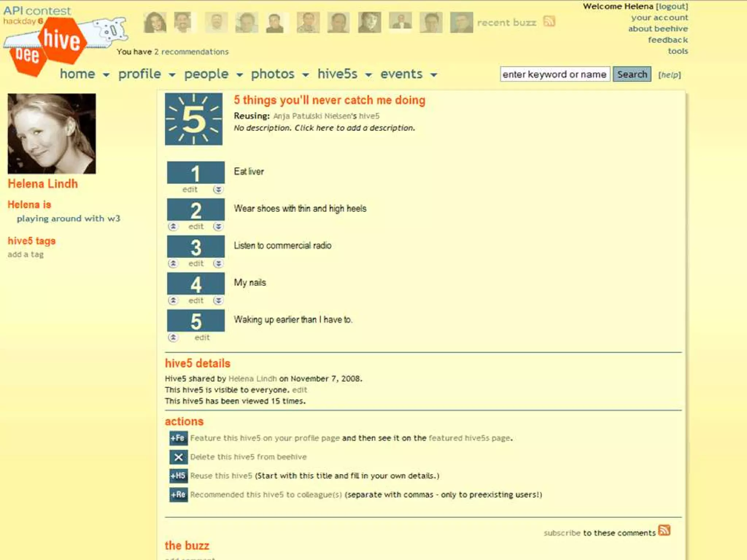Click 'add a tag' under hive5 tags
747x560 pixels.
click(x=26, y=254)
